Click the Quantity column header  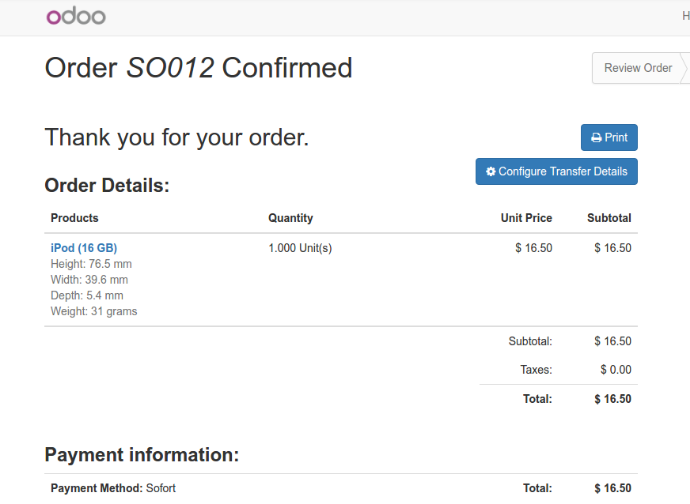[290, 218]
